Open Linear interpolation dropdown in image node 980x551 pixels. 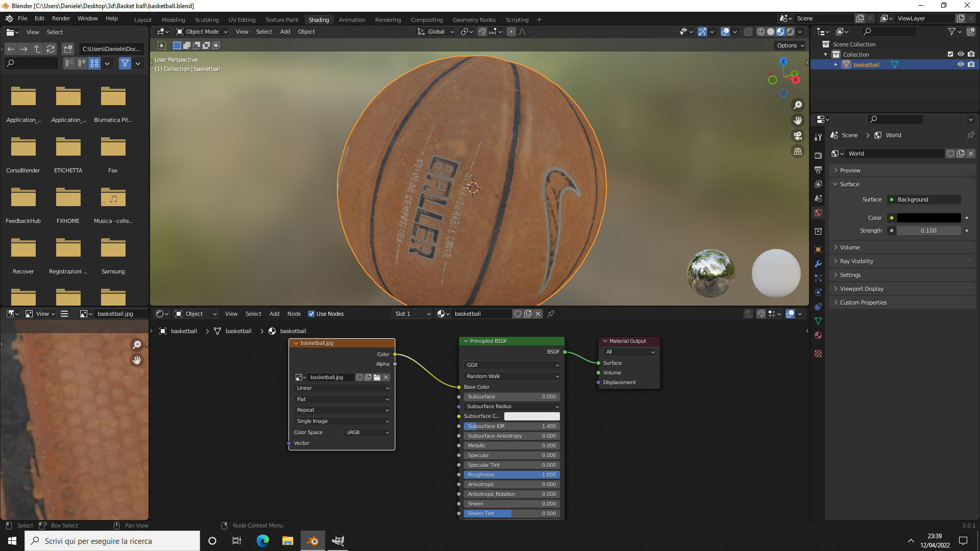(342, 388)
